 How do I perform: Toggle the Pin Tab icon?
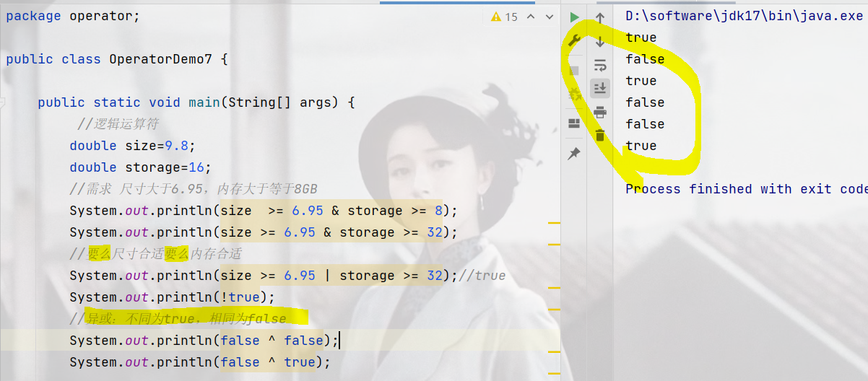click(x=574, y=154)
